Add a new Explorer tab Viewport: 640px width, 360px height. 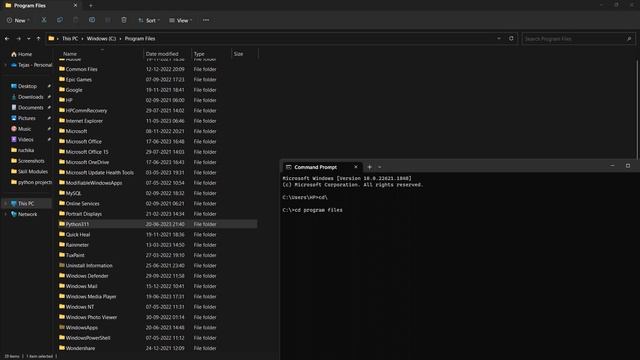91,6
